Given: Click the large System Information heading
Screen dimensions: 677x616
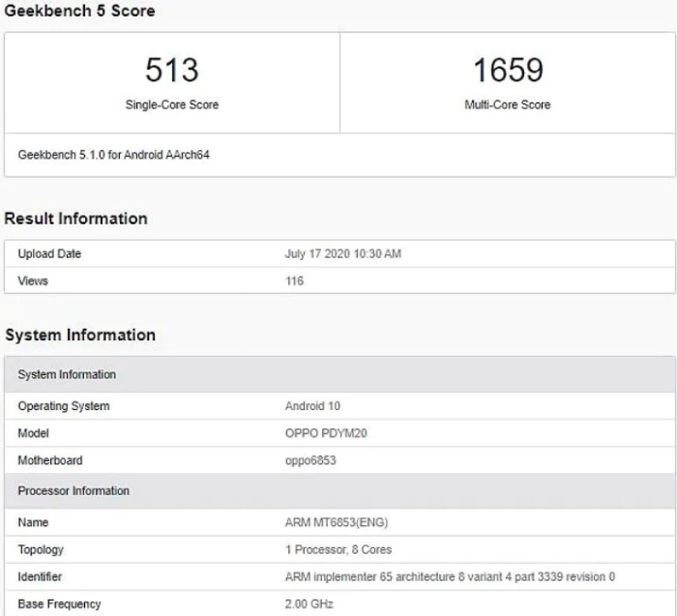Looking at the screenshot, I should (x=80, y=335).
